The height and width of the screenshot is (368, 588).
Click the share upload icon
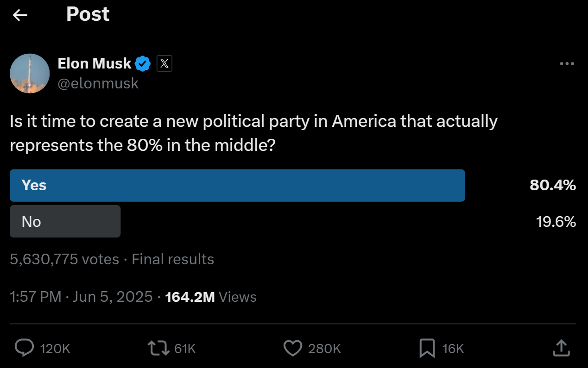point(561,348)
